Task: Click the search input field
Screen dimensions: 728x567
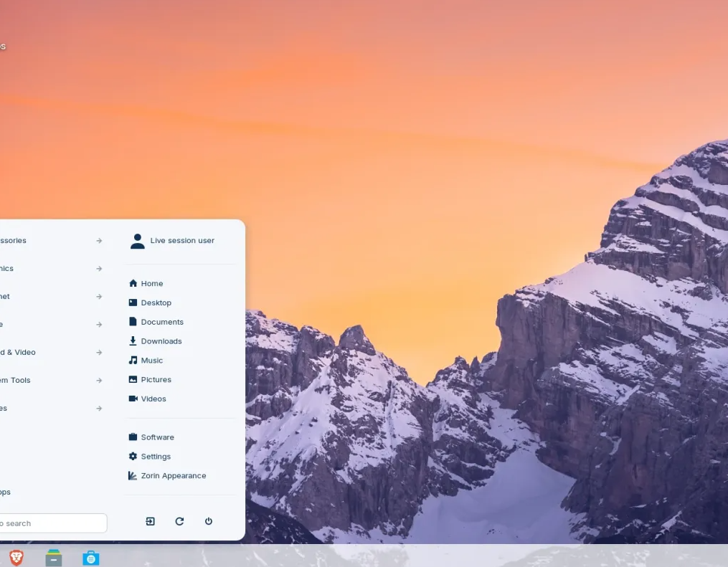Action: [x=50, y=523]
